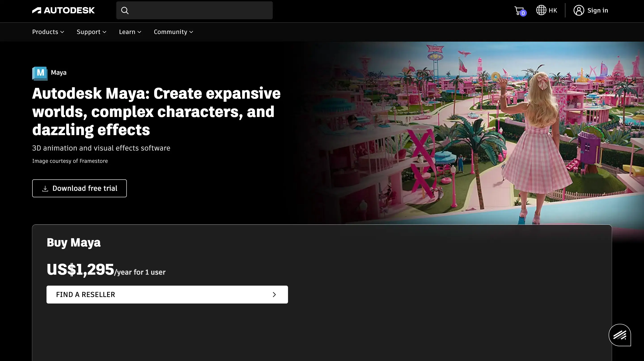Viewport: 644px width, 361px height.
Task: Click the Maya product logo icon
Action: coord(40,73)
